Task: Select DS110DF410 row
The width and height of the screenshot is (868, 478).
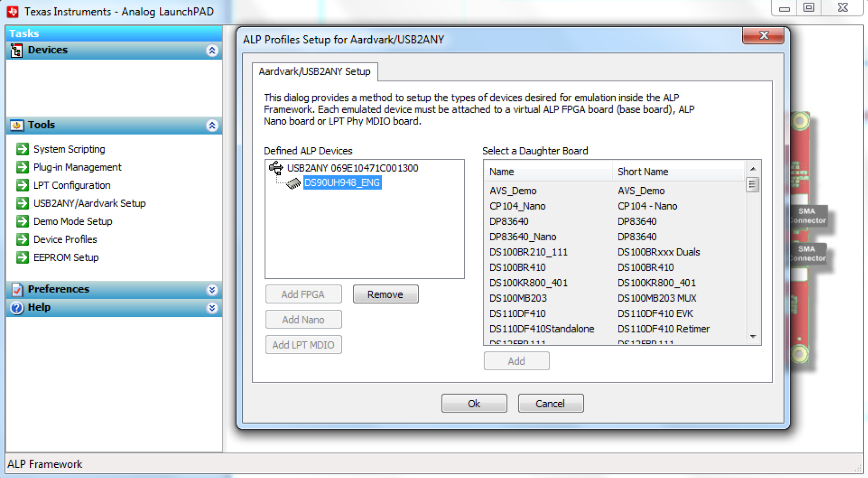Action: coord(614,313)
